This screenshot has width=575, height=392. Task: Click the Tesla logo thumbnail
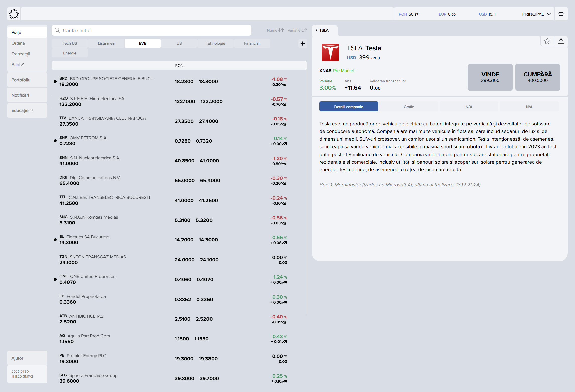[x=330, y=53]
